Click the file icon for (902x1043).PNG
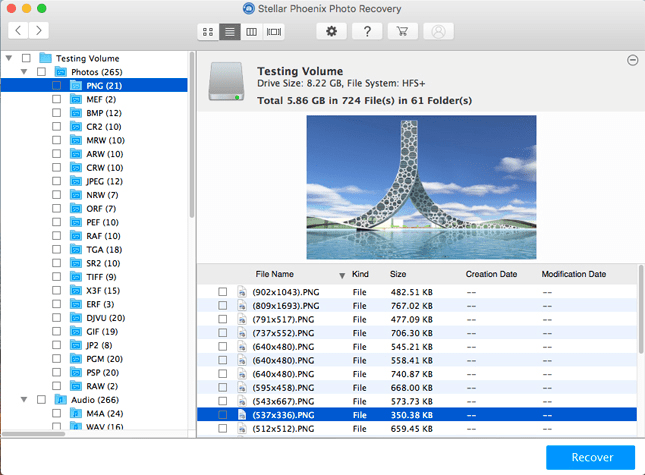This screenshot has width=645, height=475. click(x=242, y=292)
